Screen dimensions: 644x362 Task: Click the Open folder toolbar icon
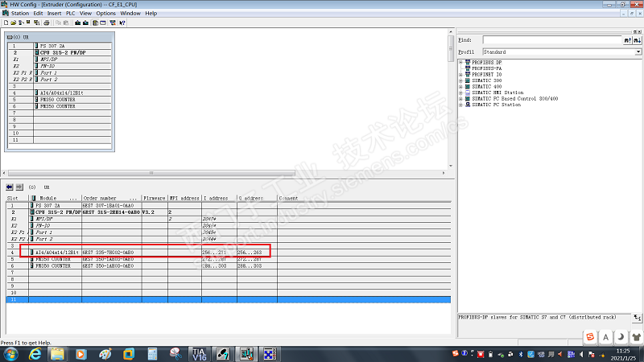pyautogui.click(x=13, y=23)
